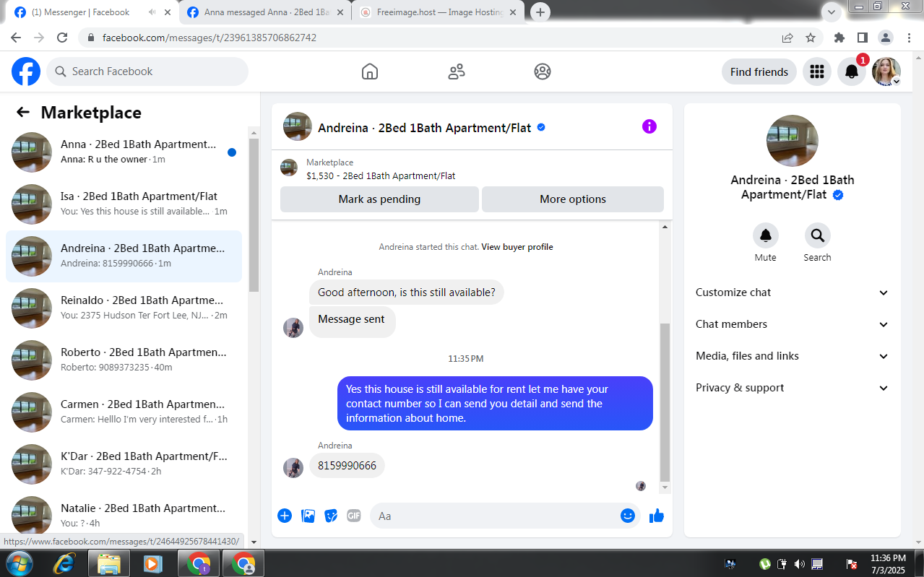The height and width of the screenshot is (577, 924).
Task: Expand Media, files and links section
Action: 793,356
